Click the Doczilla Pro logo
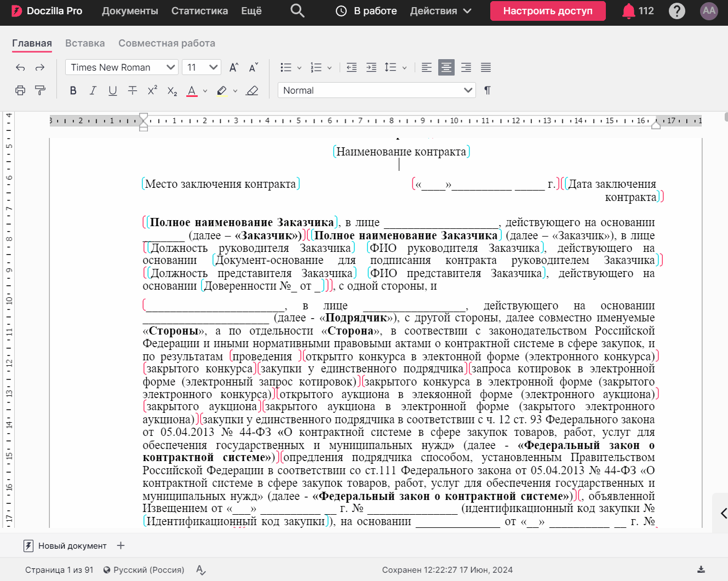The width and height of the screenshot is (728, 581). (x=47, y=11)
